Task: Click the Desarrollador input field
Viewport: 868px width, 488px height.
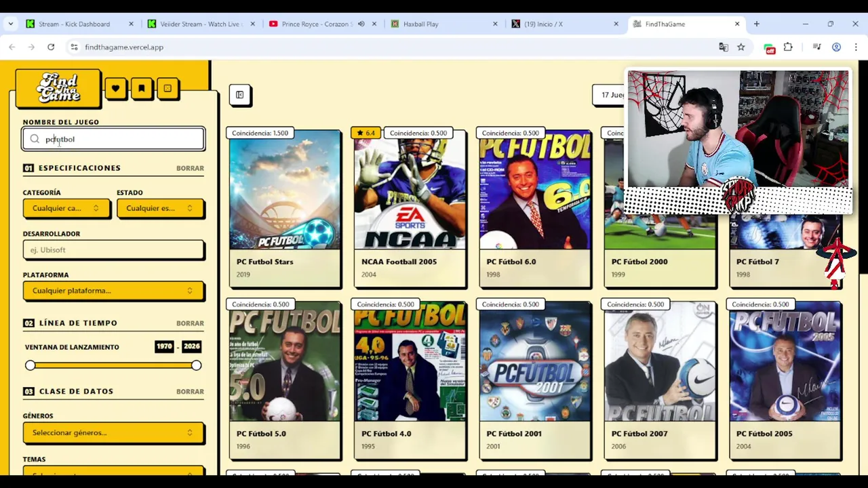Action: (113, 249)
